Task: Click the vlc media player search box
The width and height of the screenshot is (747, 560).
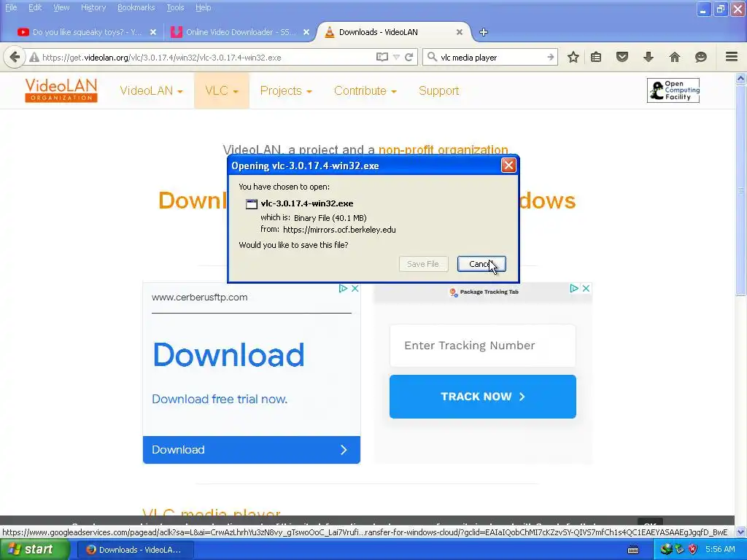Action: [491, 58]
